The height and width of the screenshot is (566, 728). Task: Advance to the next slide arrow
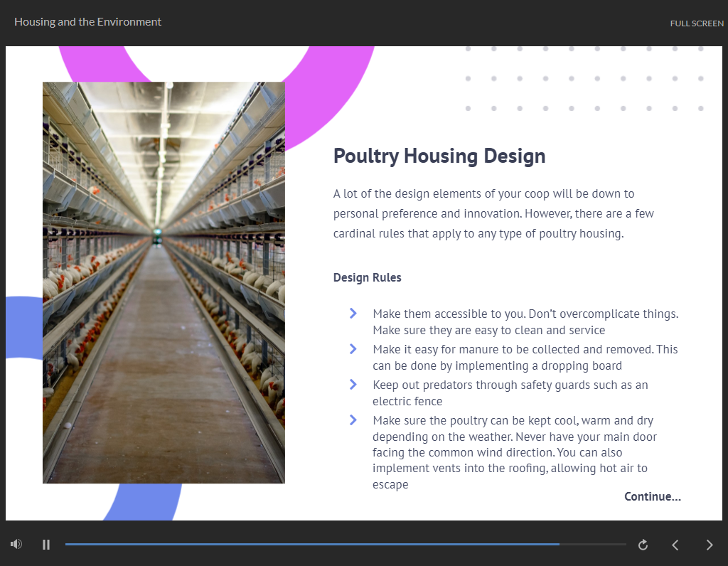(709, 545)
